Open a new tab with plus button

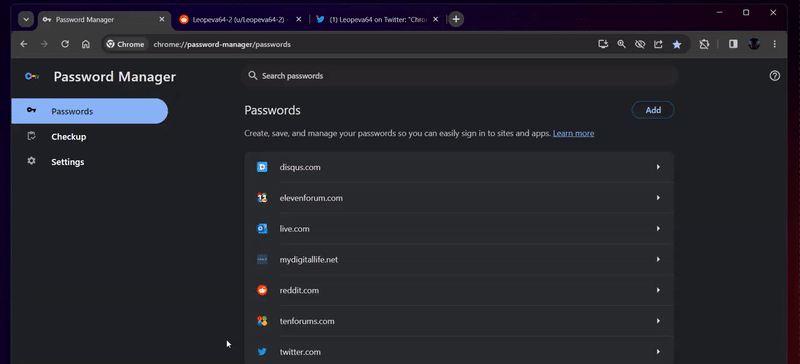(x=456, y=19)
